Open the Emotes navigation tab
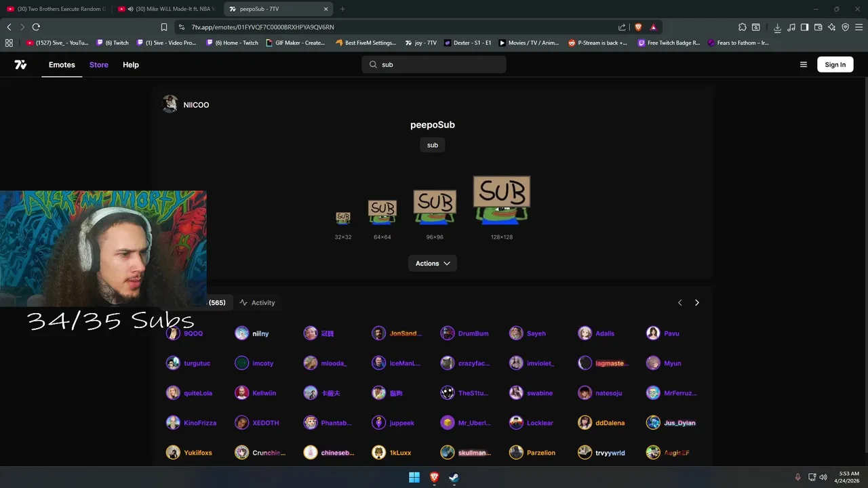Image resolution: width=868 pixels, height=488 pixels. 62,65
